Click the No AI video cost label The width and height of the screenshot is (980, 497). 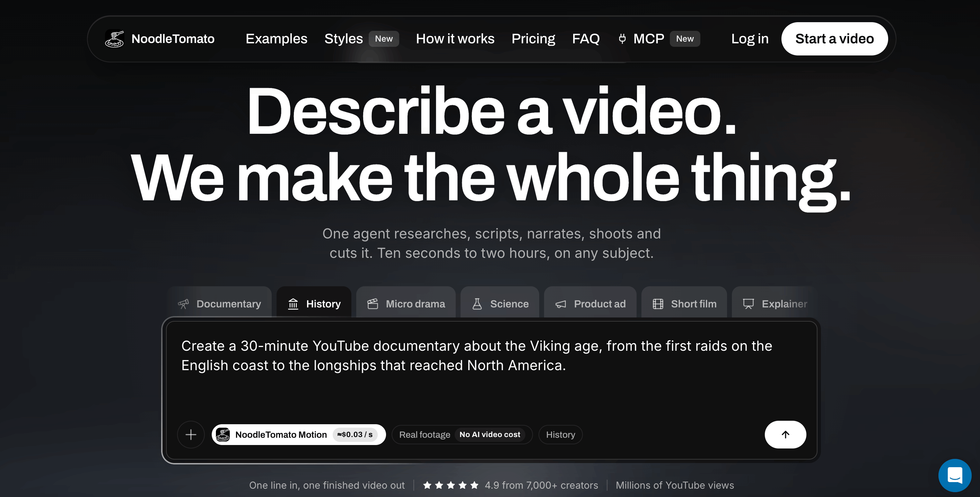click(x=490, y=435)
